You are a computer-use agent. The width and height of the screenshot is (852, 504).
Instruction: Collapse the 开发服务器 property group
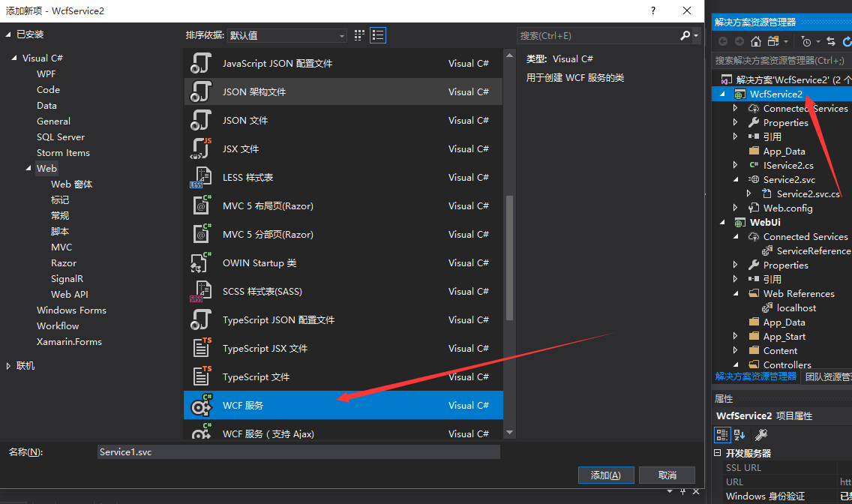(x=718, y=452)
